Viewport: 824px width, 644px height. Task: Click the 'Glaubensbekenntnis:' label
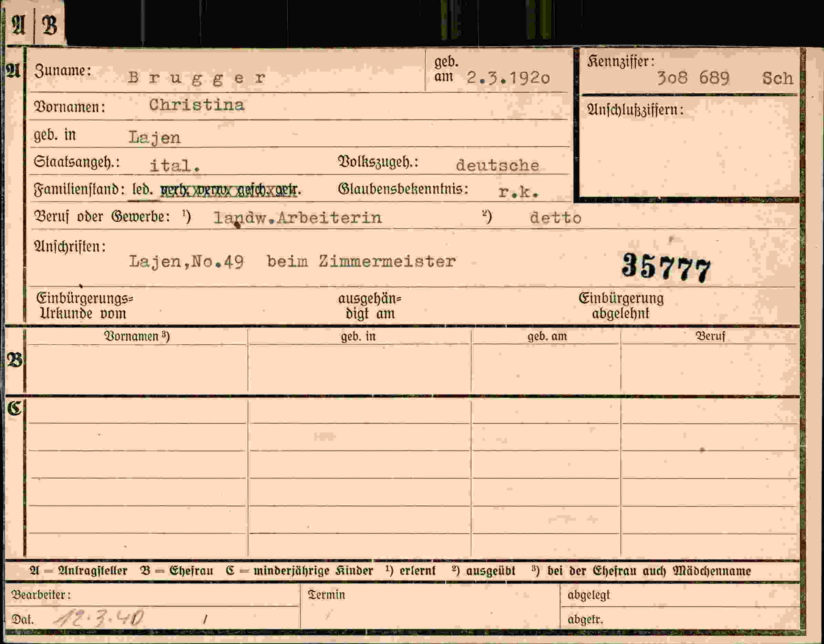(403, 189)
